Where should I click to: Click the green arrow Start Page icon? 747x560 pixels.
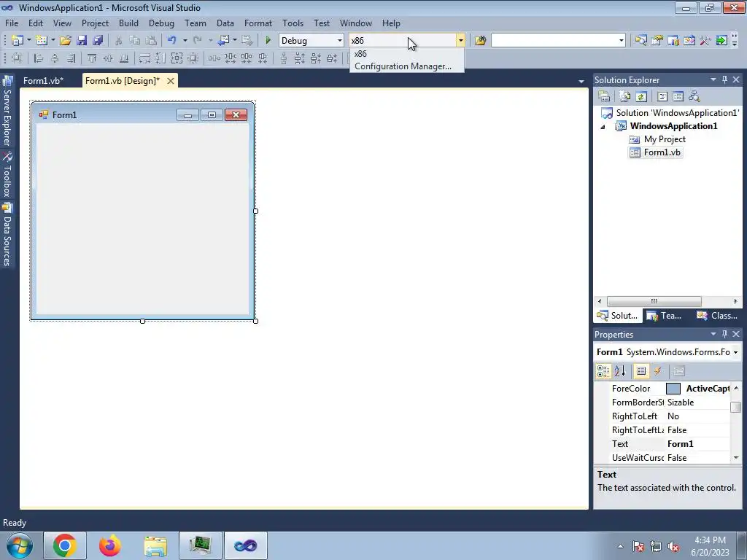click(721, 41)
